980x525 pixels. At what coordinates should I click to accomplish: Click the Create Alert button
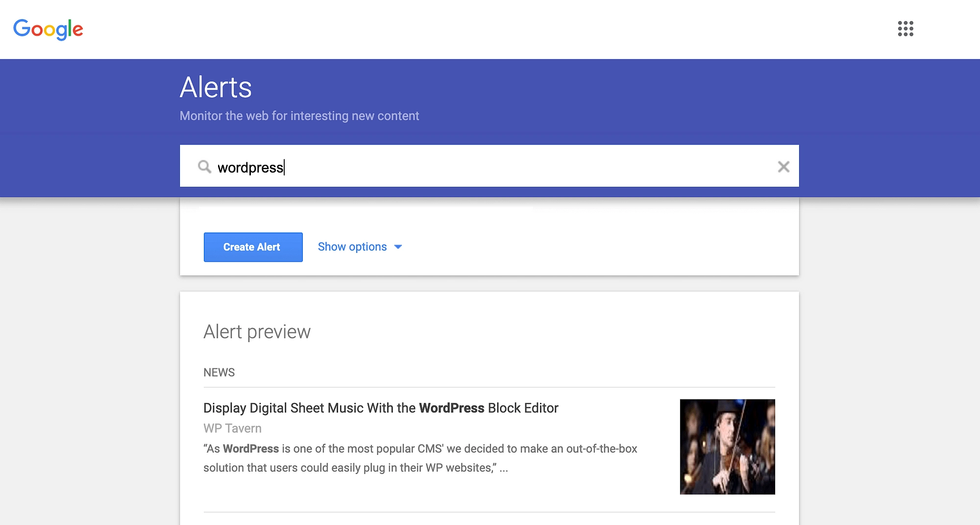(253, 247)
